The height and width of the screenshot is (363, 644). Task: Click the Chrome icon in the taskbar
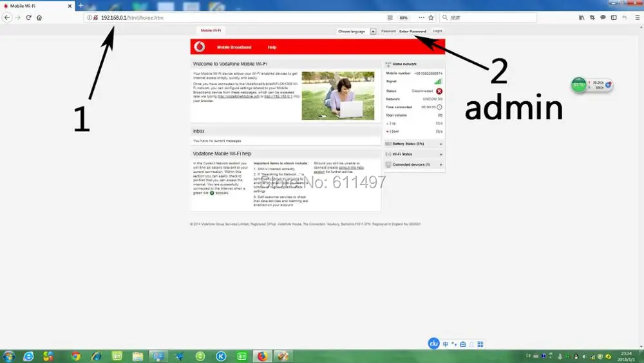click(x=75, y=356)
